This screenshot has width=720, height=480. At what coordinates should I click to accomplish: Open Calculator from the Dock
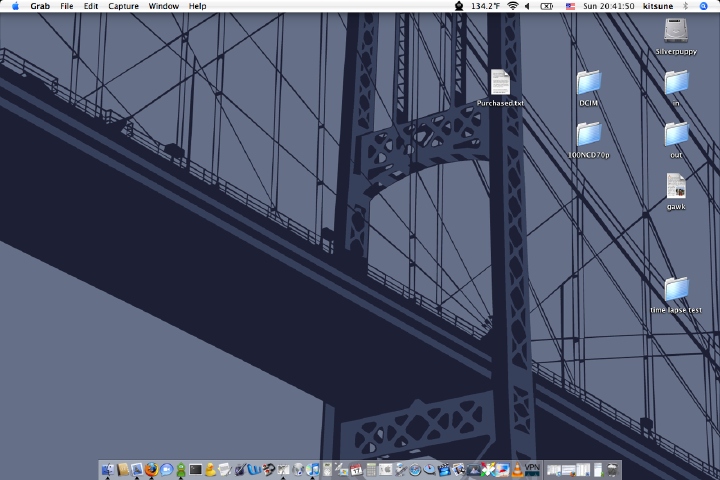[x=371, y=470]
